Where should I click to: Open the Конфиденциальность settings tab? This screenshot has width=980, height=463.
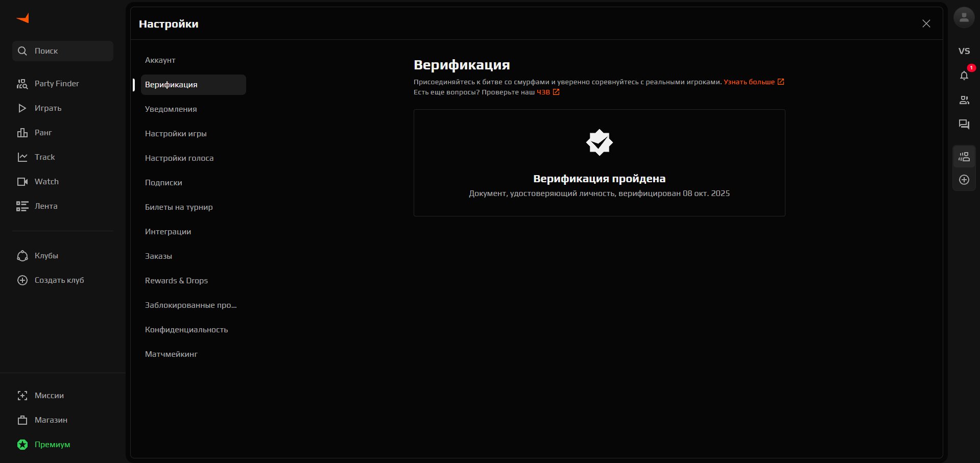186,330
